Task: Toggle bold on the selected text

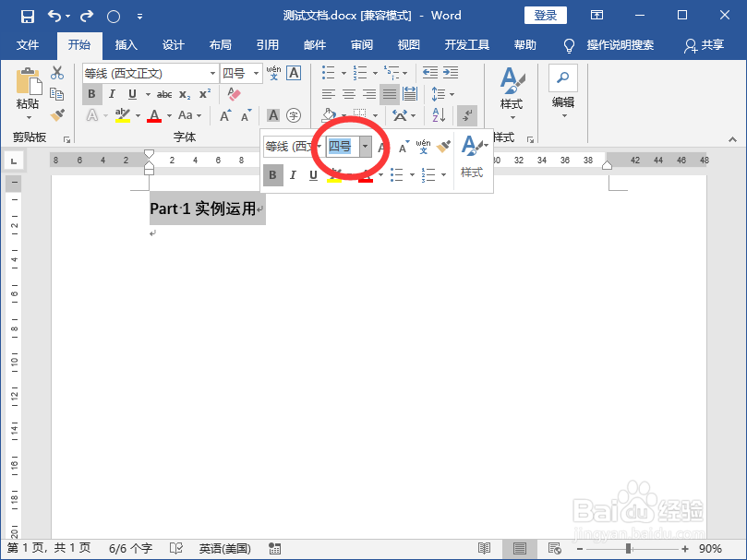Action: point(90,93)
